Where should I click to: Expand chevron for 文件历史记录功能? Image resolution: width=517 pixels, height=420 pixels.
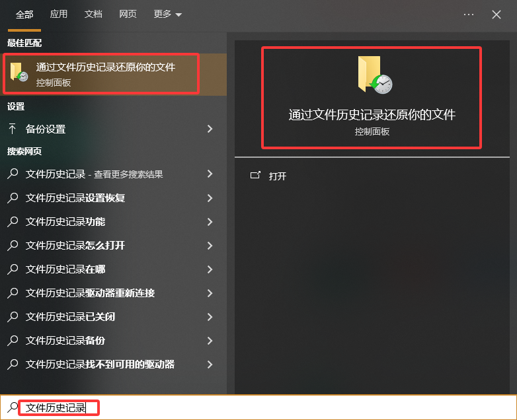(x=210, y=222)
